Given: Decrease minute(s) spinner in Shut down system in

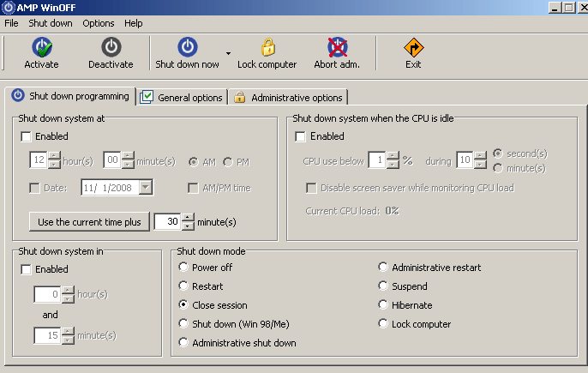Looking at the screenshot, I should [69, 340].
